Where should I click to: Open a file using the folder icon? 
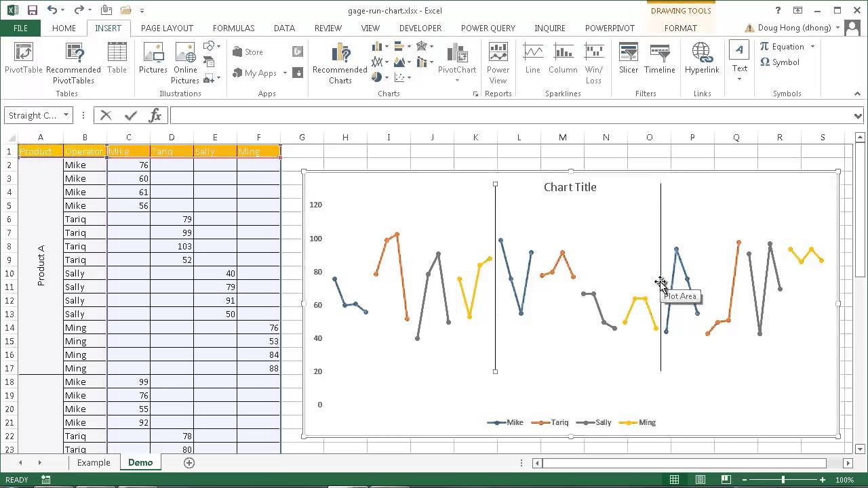[125, 10]
